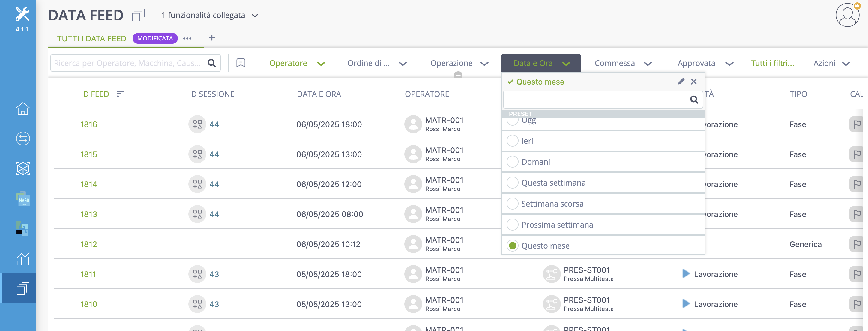Image resolution: width=868 pixels, height=331 pixels.
Task: Click the magnifier icon in main search box
Action: click(212, 63)
